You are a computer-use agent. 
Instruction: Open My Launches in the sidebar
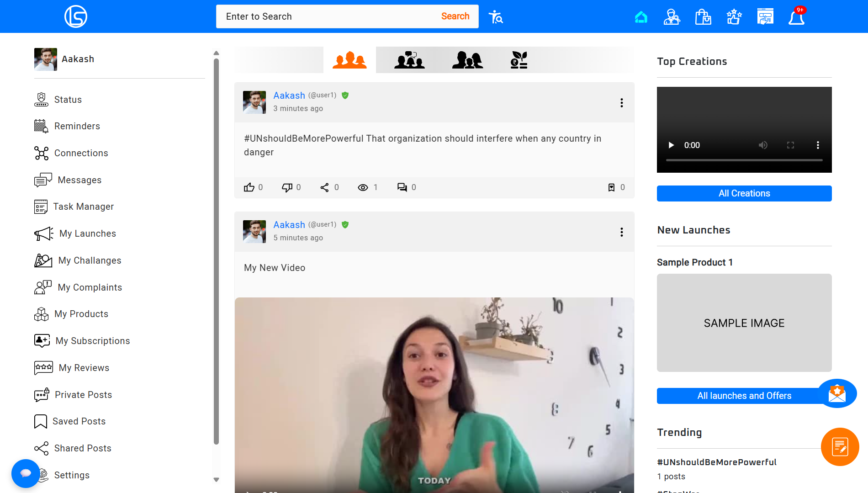[87, 233]
